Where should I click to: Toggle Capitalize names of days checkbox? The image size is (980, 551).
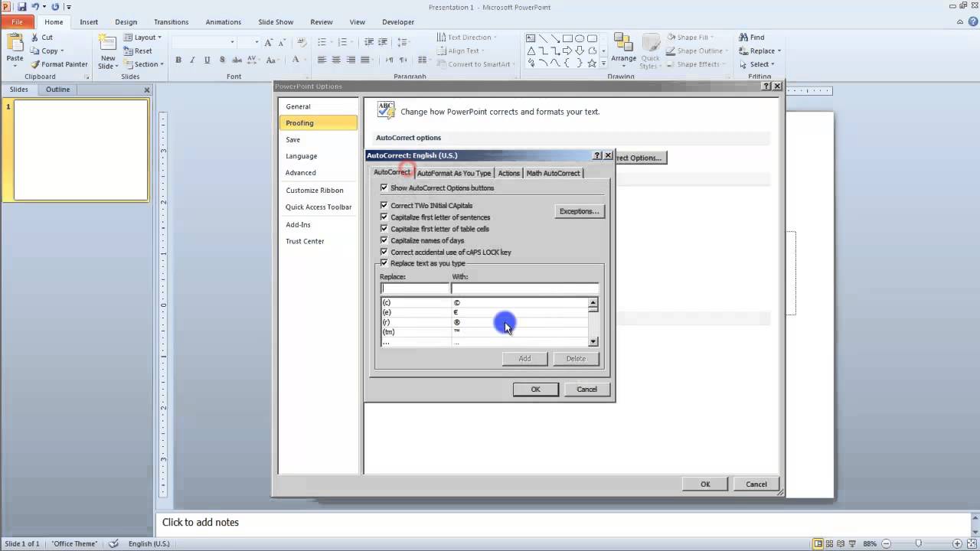point(384,240)
